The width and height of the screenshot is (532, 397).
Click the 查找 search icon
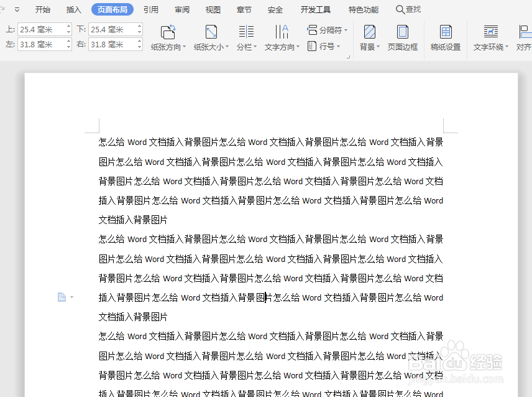coord(400,9)
